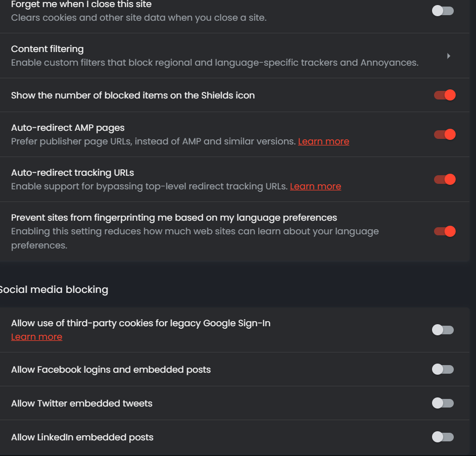
Task: Click 'Allow LinkedIn embedded posts' label text
Action: pos(82,437)
